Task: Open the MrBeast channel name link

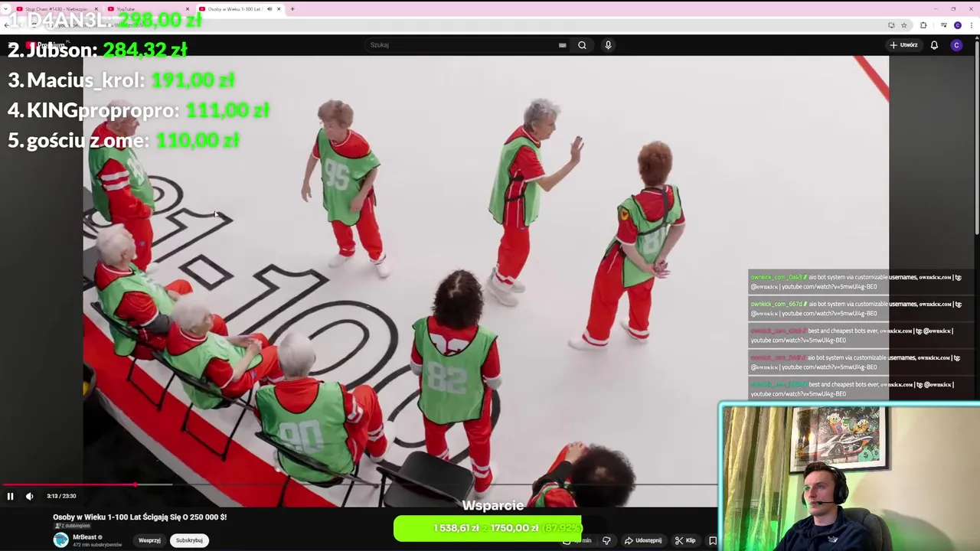Action: [x=84, y=537]
